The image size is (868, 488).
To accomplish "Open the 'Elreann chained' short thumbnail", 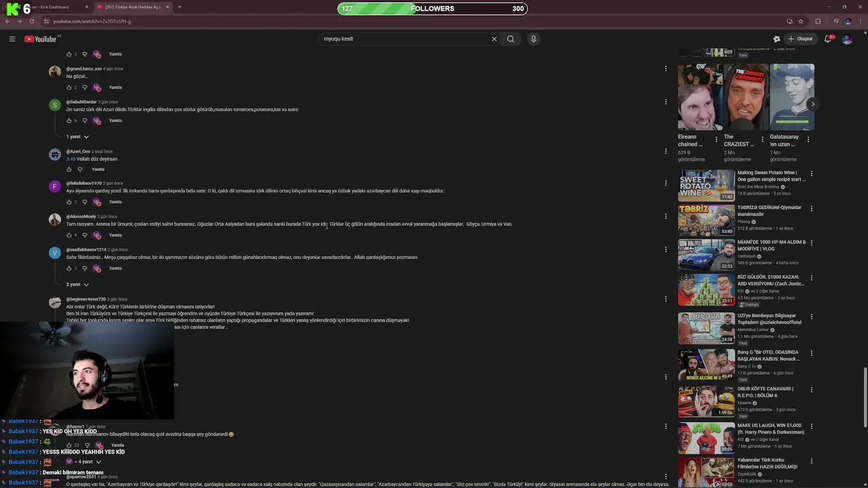I will click(699, 97).
